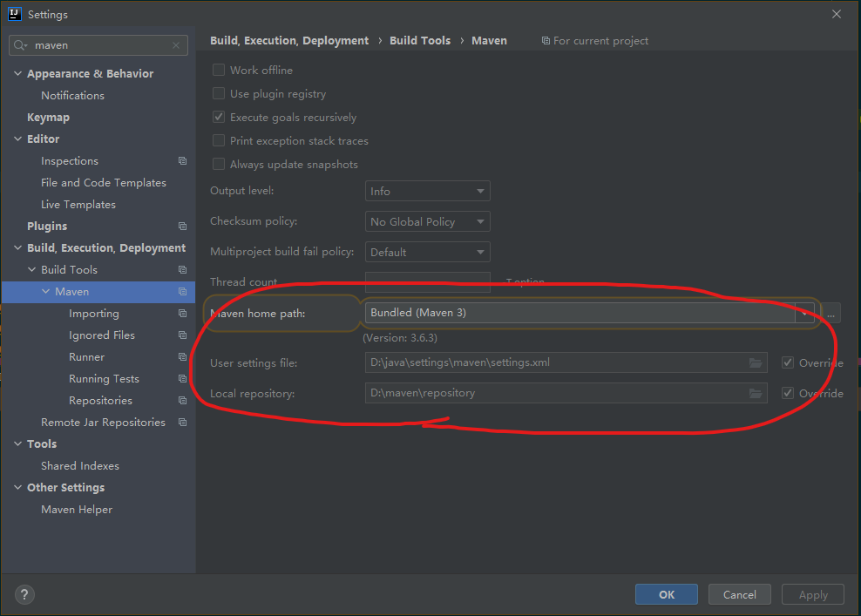Close the Settings dialog
Image resolution: width=861 pixels, height=616 pixels.
pos(837,14)
